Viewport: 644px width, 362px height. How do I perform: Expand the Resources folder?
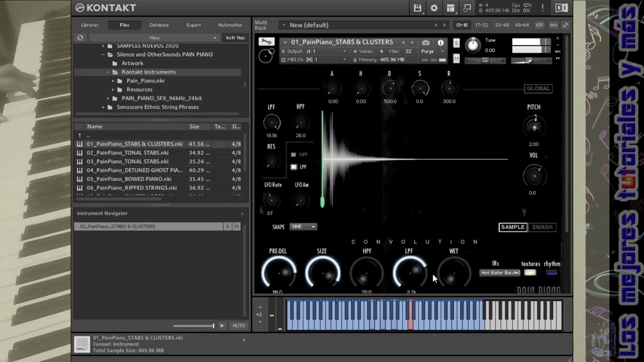(x=113, y=89)
